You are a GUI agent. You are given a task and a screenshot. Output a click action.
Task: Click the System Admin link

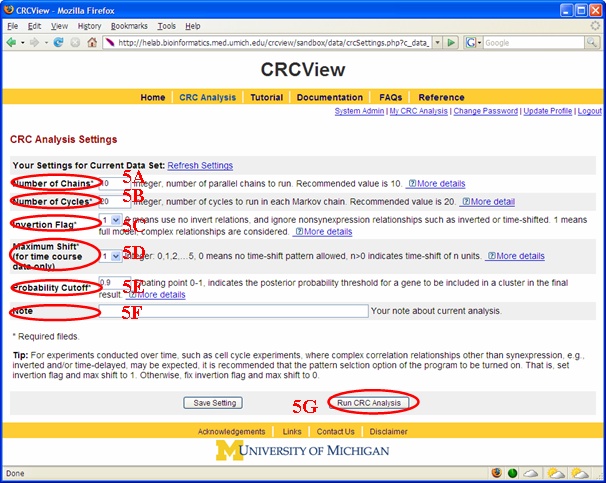click(x=359, y=111)
